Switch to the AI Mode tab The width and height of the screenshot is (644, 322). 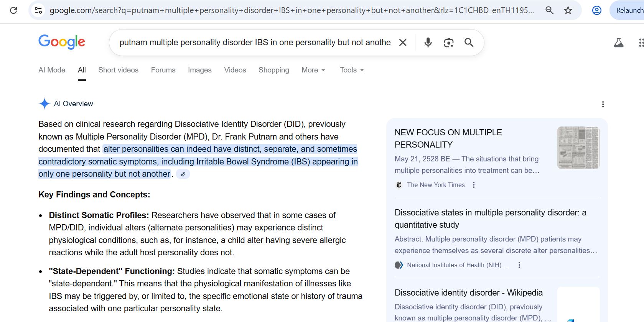[x=52, y=70]
